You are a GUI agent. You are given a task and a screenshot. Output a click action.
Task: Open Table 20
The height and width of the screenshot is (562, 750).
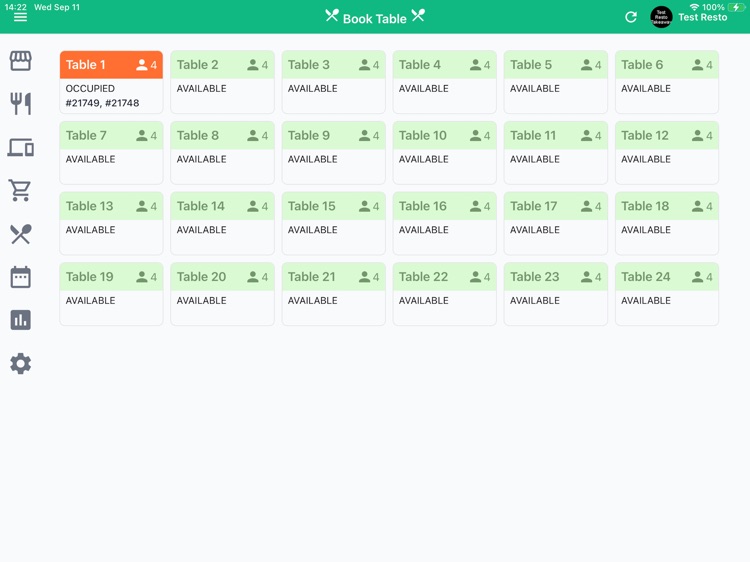(222, 294)
